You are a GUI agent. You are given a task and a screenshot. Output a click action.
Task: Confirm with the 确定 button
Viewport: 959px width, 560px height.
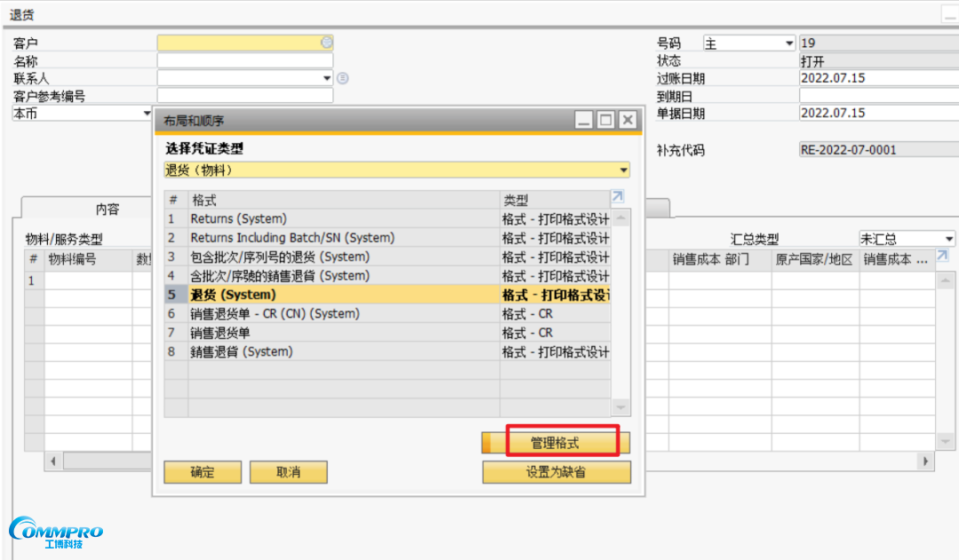pyautogui.click(x=202, y=472)
